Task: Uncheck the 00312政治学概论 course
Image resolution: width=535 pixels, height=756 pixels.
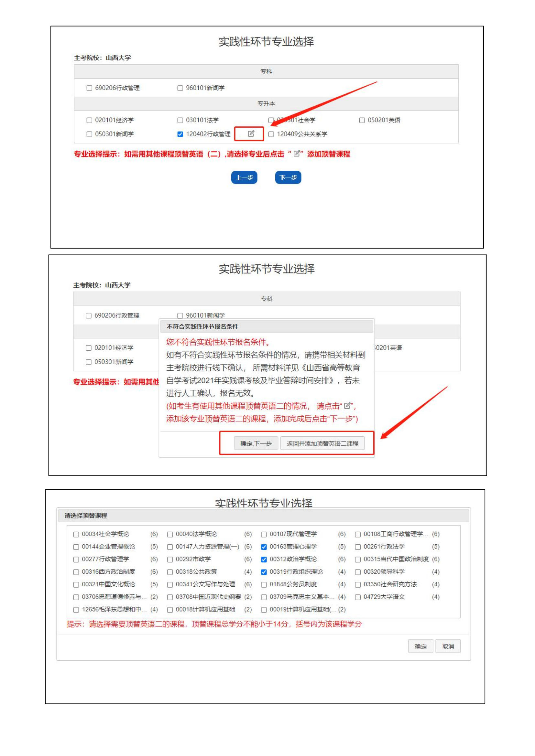Action: coord(264,559)
